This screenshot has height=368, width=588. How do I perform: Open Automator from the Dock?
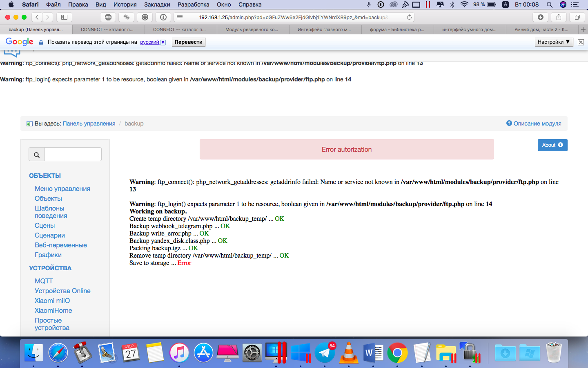click(x=82, y=352)
